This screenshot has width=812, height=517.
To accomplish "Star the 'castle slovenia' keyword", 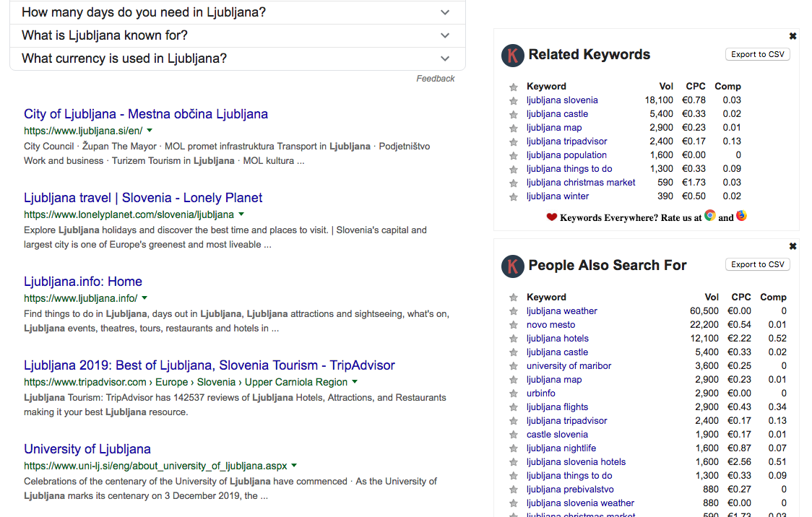I will 513,435.
